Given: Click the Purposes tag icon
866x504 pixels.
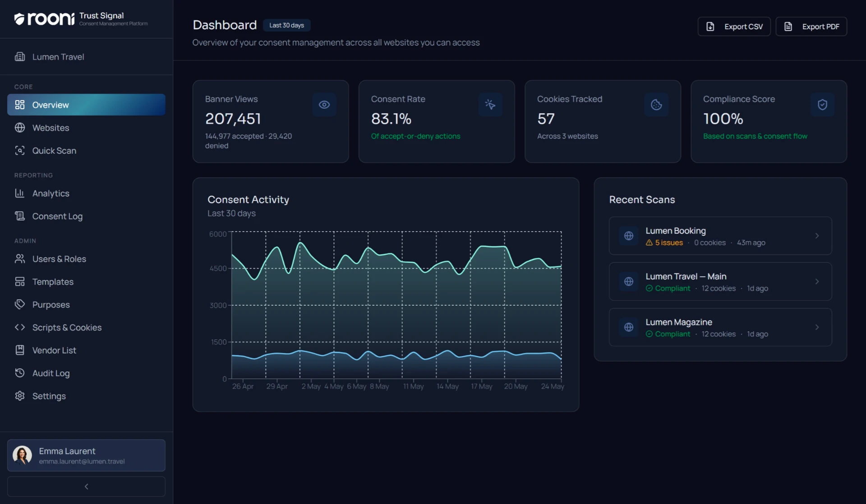Looking at the screenshot, I should [20, 304].
